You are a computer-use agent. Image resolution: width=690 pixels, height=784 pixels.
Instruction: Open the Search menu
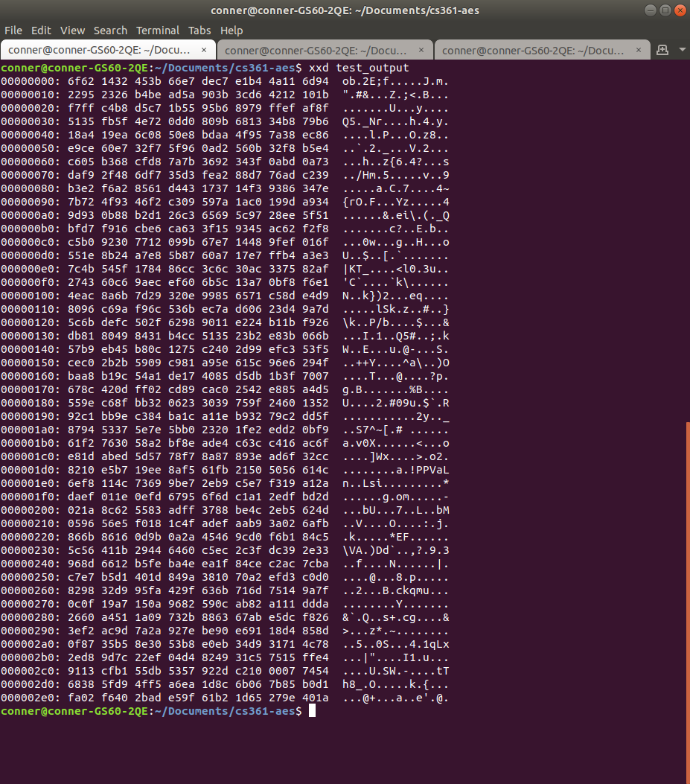point(110,31)
